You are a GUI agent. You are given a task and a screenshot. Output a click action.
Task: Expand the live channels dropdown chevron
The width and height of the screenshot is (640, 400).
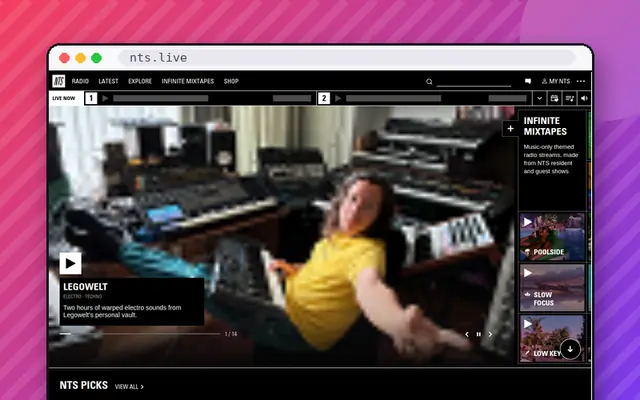(540, 98)
